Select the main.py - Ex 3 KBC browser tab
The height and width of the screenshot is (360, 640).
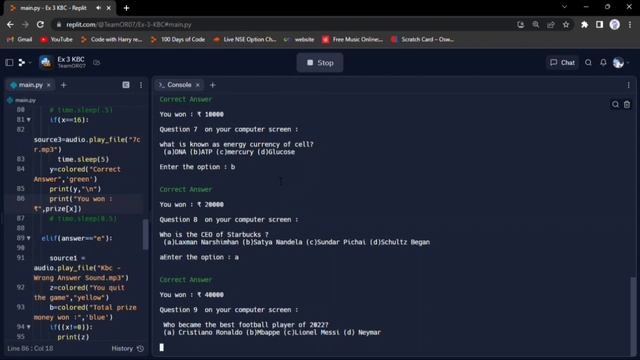(53, 8)
